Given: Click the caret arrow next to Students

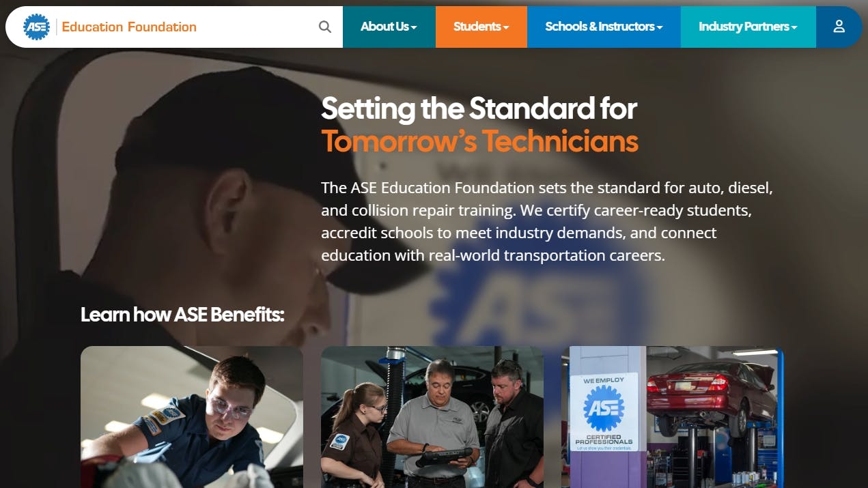Looking at the screenshot, I should point(506,28).
